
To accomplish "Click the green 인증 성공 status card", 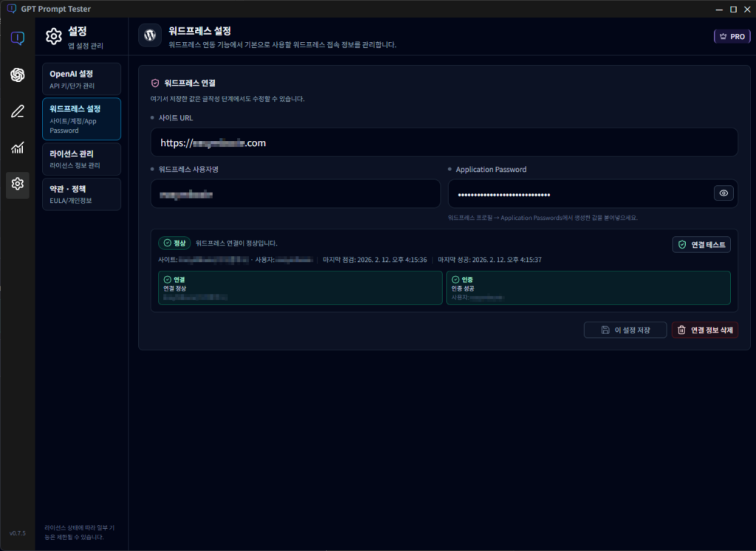I will 588,288.
